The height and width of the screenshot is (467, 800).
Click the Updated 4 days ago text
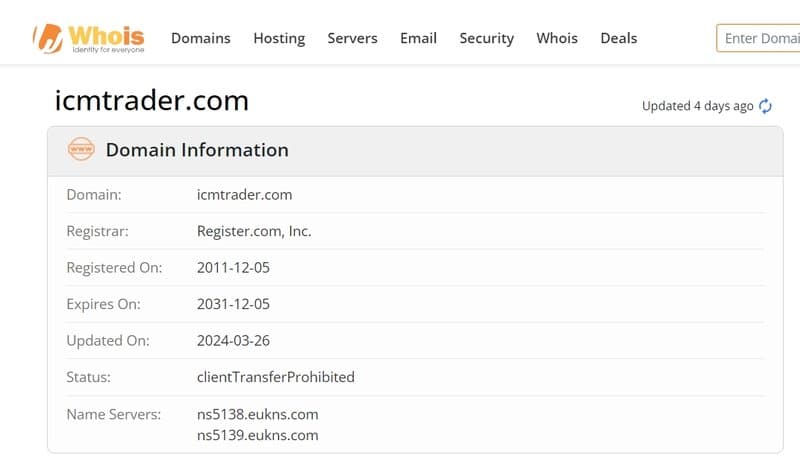click(697, 106)
